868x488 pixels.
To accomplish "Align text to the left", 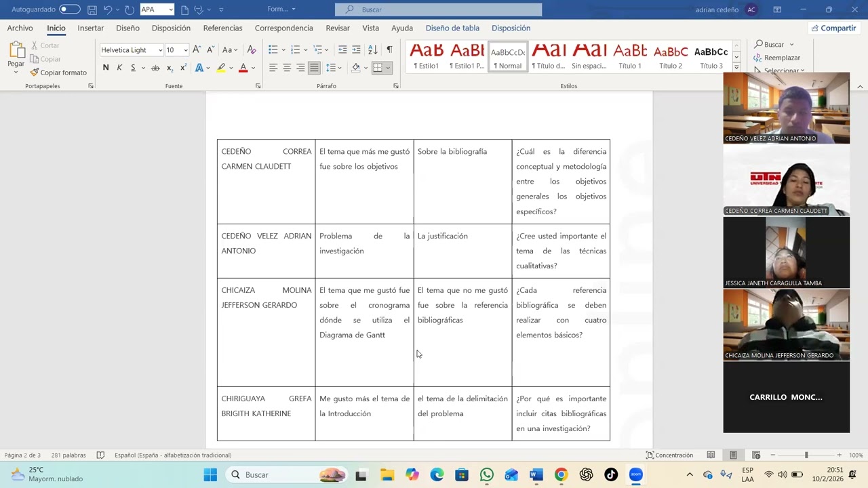I will pos(273,68).
